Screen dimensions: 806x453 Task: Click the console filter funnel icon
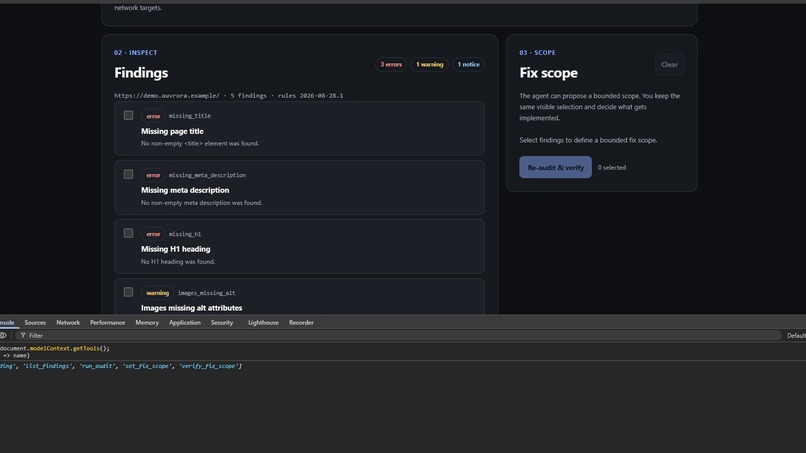23,335
